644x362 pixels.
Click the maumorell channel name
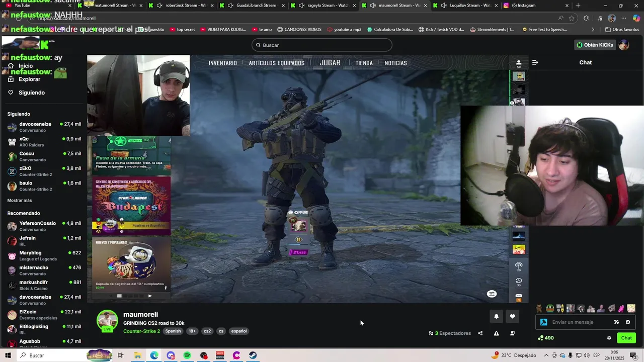click(x=140, y=315)
